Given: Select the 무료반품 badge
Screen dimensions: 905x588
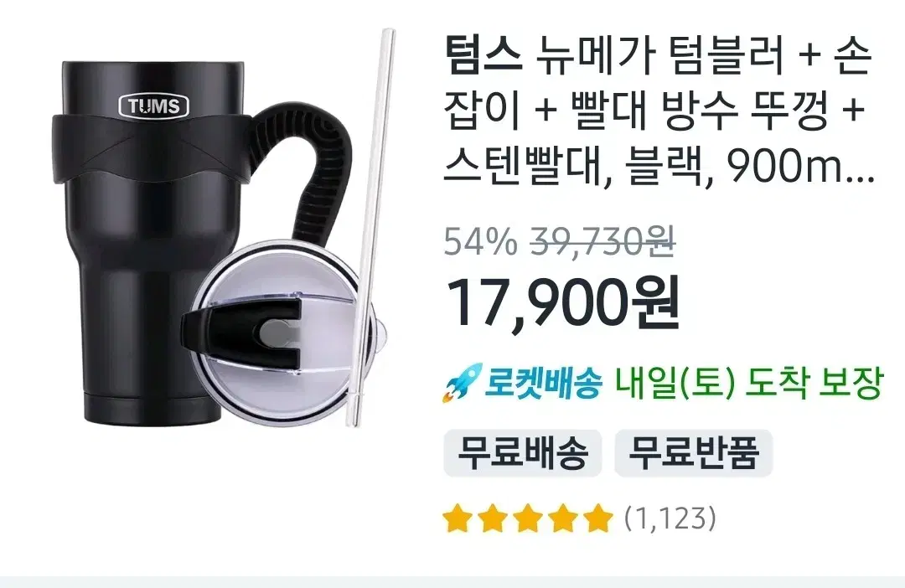Looking at the screenshot, I should (693, 453).
